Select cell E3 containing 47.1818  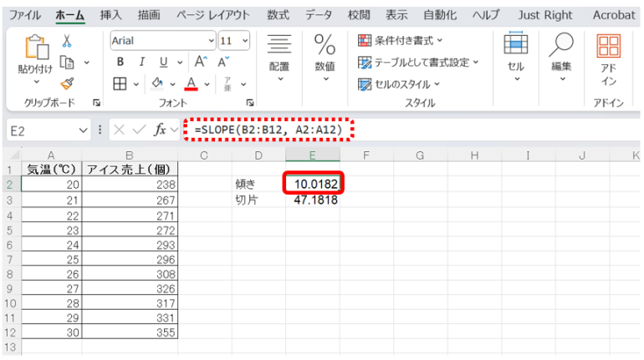click(313, 200)
